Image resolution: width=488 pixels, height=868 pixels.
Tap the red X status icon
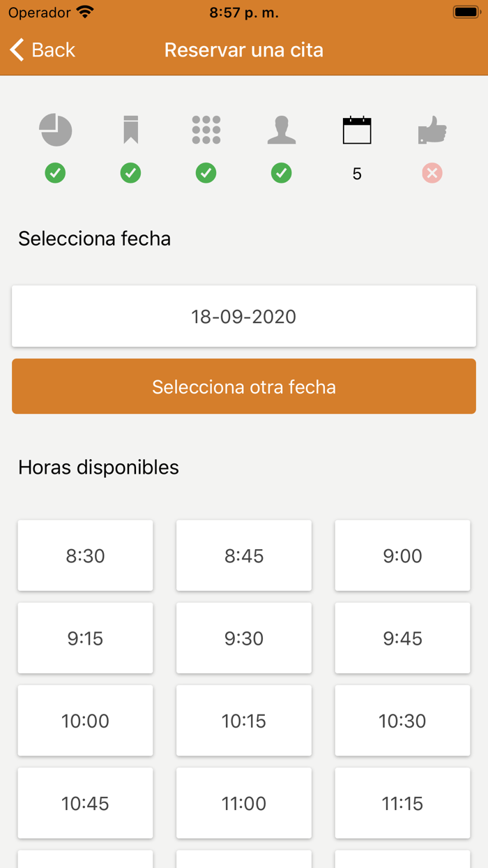click(x=432, y=173)
